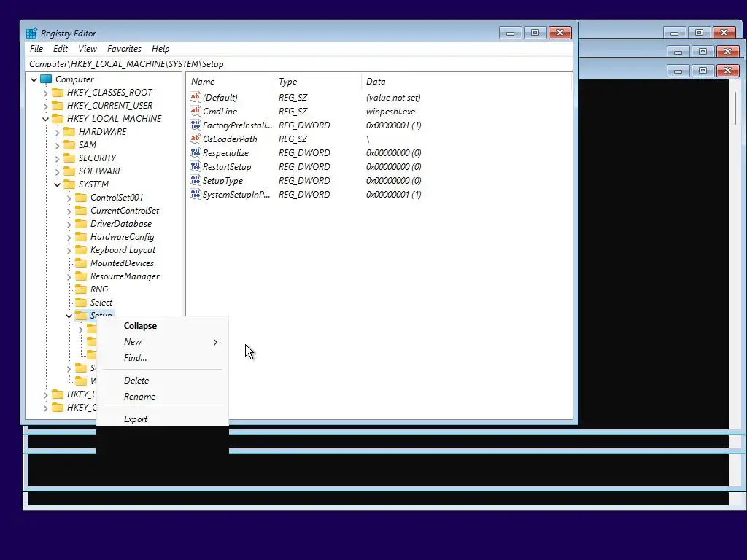The width and height of the screenshot is (747, 560).
Task: Open the New submenu in context menu
Action: coord(163,342)
